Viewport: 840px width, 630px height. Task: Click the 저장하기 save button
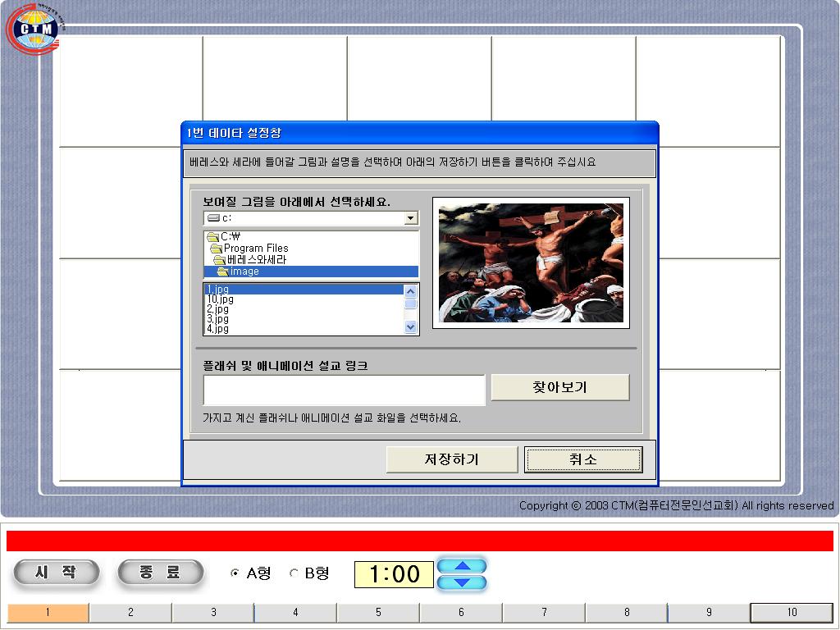click(452, 459)
